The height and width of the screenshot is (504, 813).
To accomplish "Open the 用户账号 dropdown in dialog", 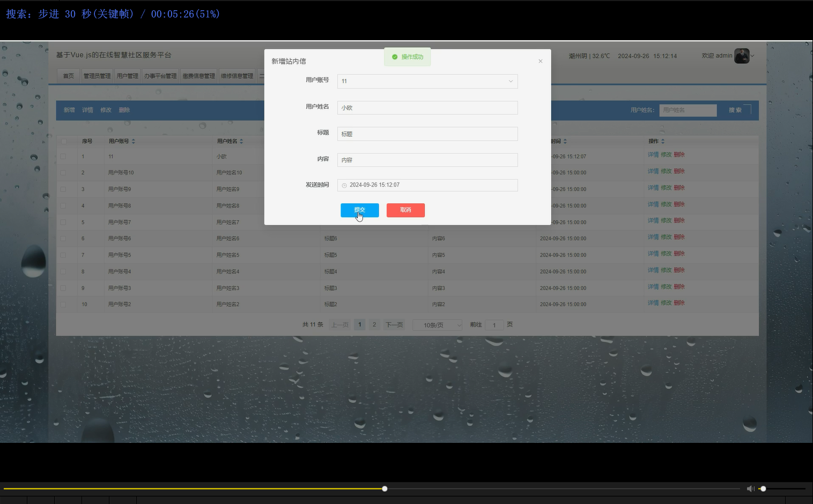I will click(427, 81).
